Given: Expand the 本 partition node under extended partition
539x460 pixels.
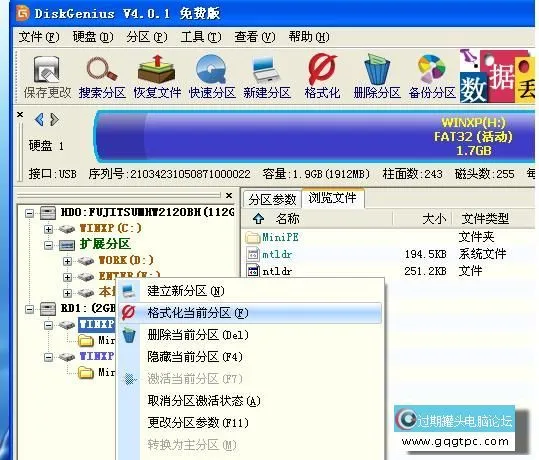Looking at the screenshot, I should (x=67, y=293).
